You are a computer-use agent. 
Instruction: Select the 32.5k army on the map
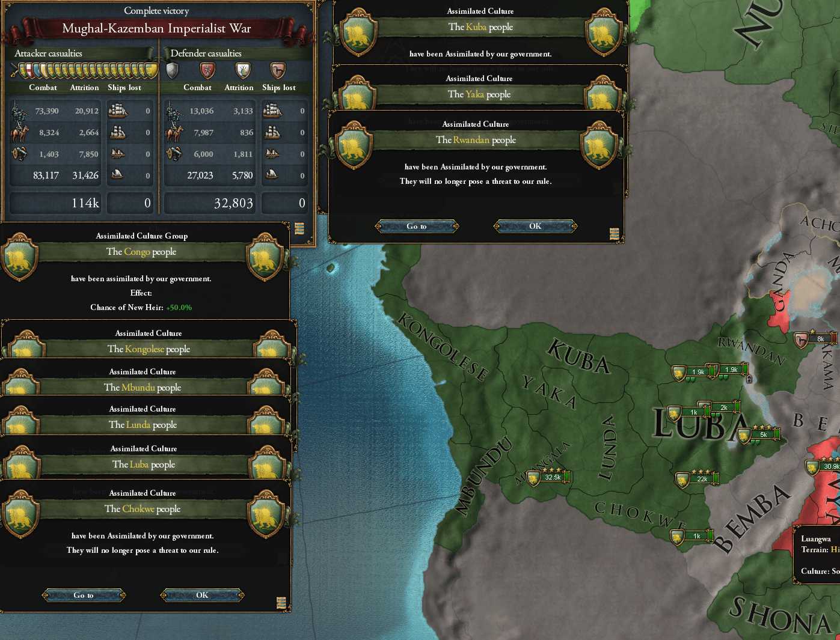551,477
